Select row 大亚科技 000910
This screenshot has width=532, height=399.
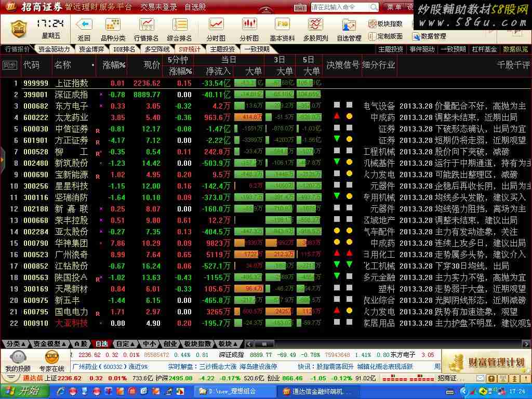[x=266, y=323]
